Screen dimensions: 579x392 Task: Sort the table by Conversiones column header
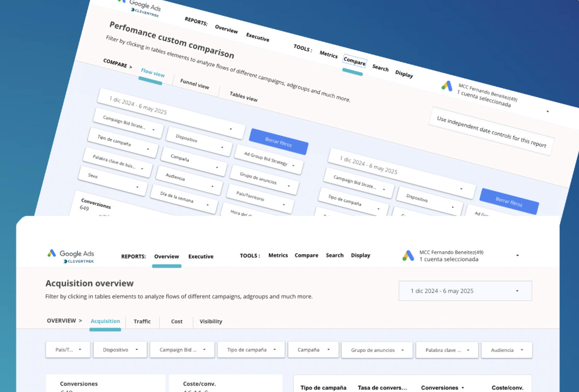click(442, 388)
